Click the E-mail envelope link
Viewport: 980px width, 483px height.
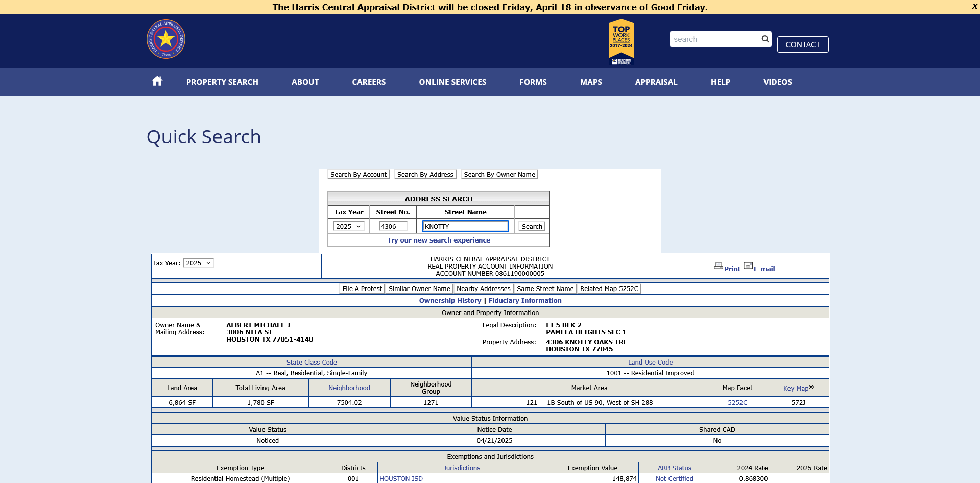click(x=759, y=267)
